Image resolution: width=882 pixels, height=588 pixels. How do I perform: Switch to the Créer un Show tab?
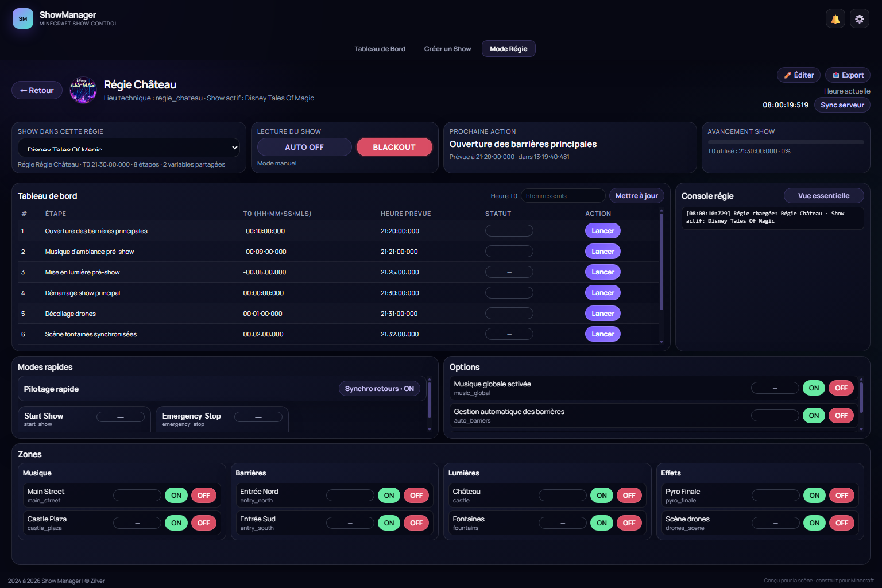[447, 49]
